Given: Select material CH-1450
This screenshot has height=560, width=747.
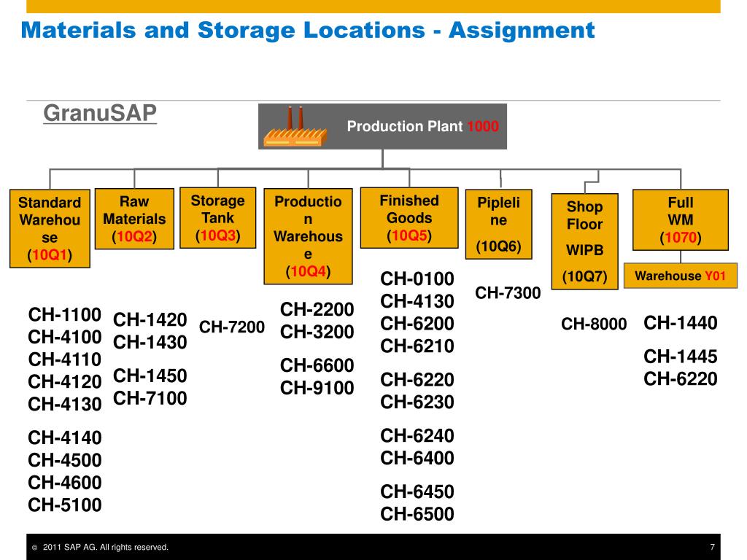Looking at the screenshot, I should (x=150, y=376).
